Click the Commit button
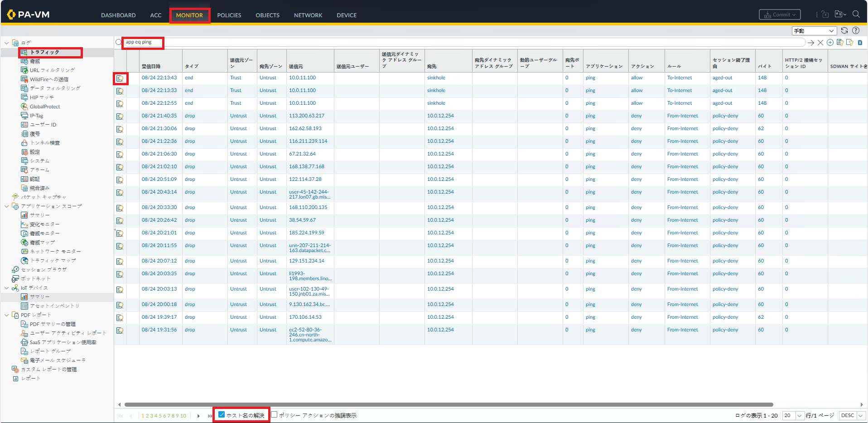Image resolution: width=868 pixels, height=423 pixels. point(780,15)
